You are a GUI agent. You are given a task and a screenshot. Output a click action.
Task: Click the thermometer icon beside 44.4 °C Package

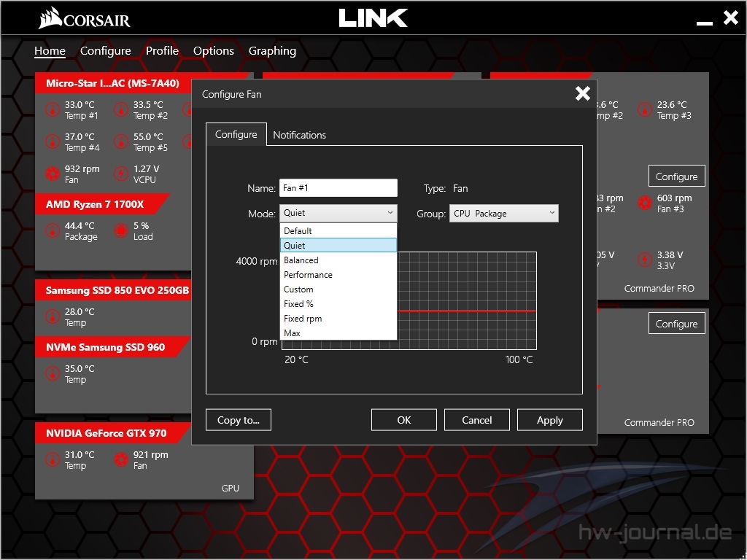pyautogui.click(x=53, y=231)
